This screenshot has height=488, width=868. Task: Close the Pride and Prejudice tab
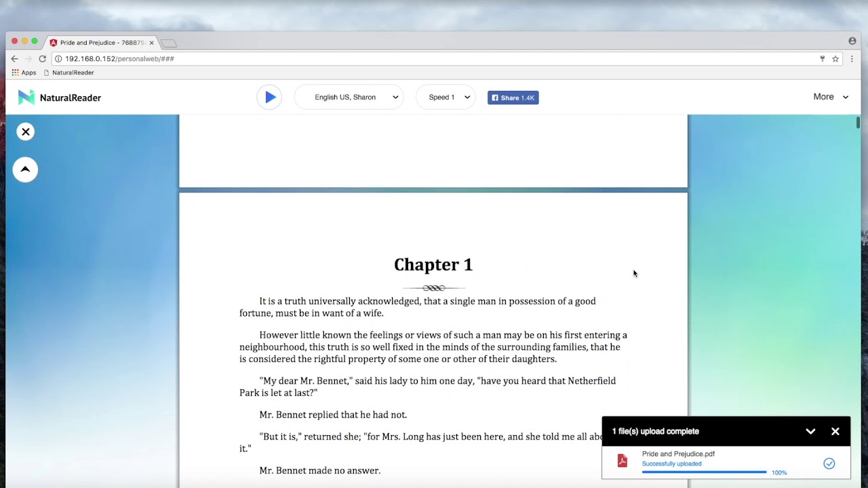tap(151, 43)
